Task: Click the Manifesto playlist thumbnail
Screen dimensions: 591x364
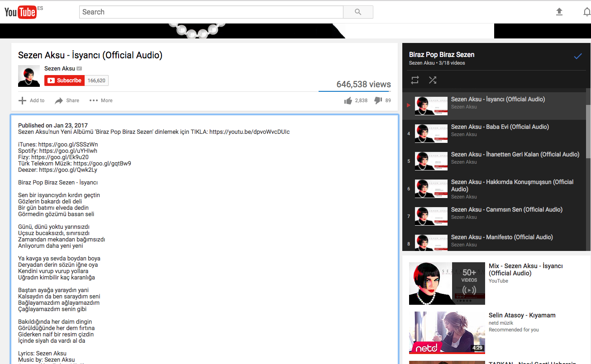Action: pyautogui.click(x=431, y=242)
